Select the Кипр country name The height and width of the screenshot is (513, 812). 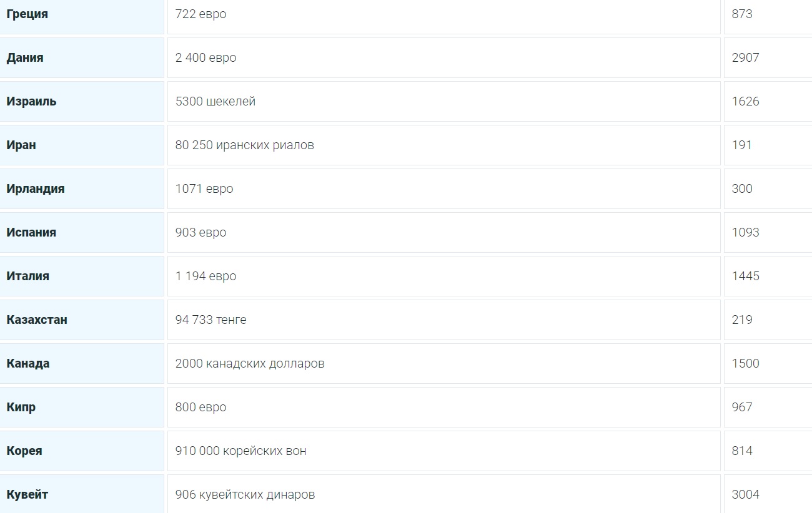click(x=21, y=407)
